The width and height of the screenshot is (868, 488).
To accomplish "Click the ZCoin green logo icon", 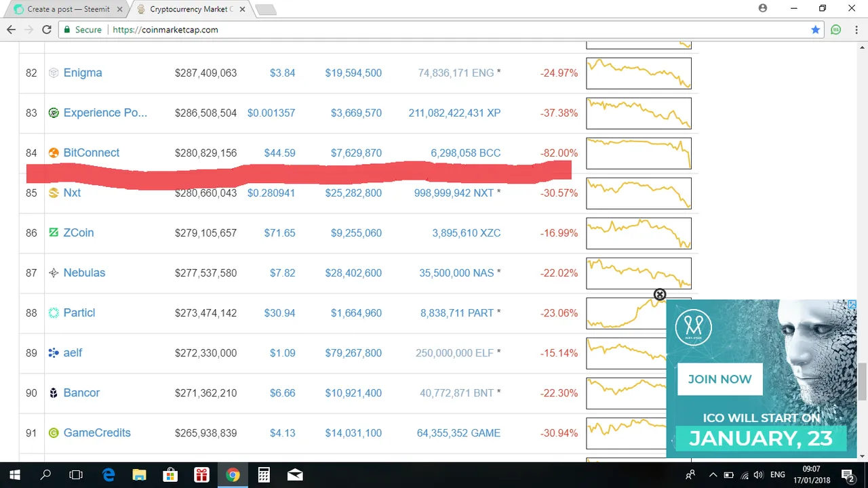I will click(x=54, y=232).
